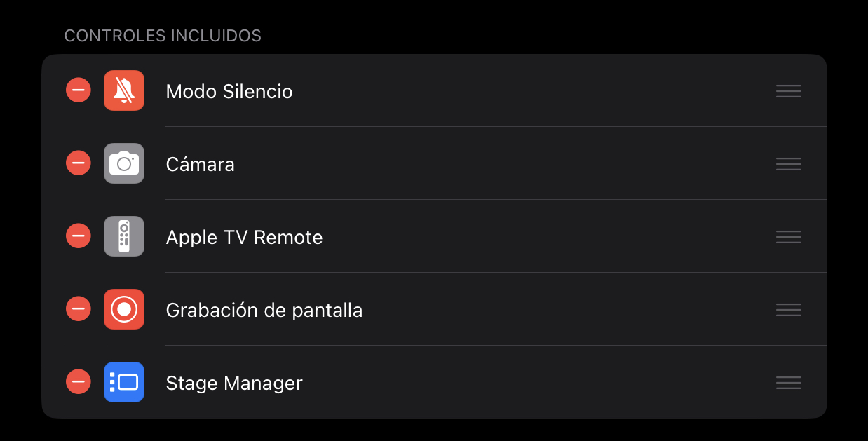Remove Cámara from included controls
868x441 pixels.
point(79,163)
